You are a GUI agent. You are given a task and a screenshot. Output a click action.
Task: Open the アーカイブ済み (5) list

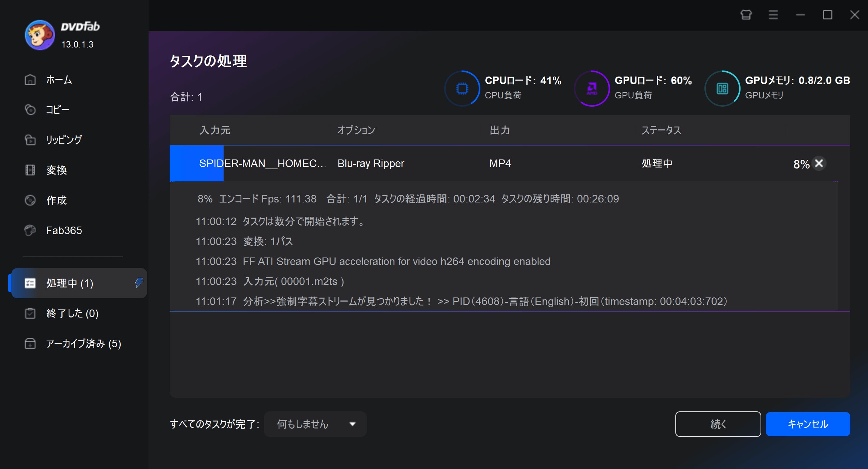coord(83,343)
